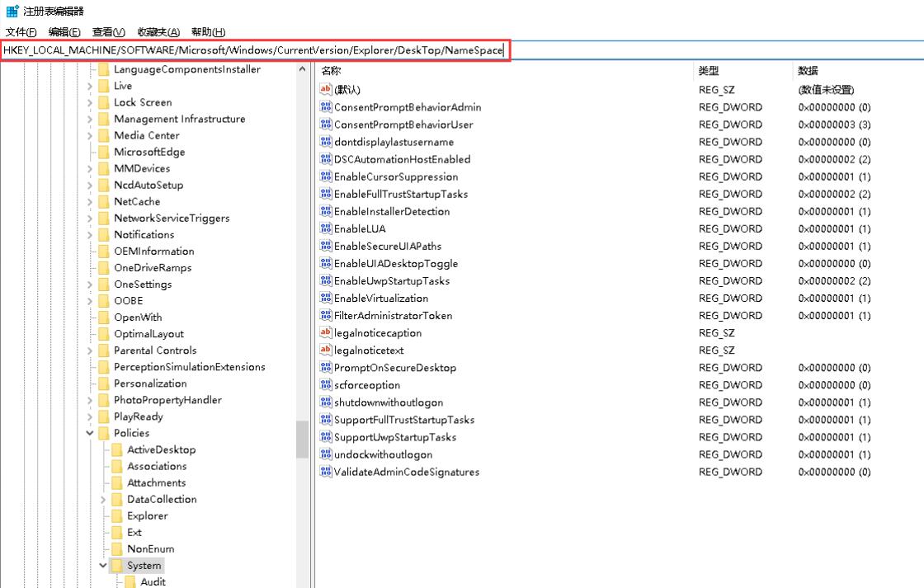This screenshot has width=924, height=588.
Task: Expand the Management Infrastructure node
Action: pos(90,119)
